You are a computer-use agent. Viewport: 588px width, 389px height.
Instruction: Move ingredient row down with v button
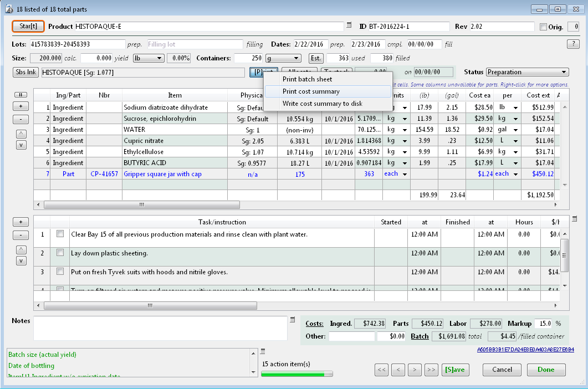[x=22, y=145]
